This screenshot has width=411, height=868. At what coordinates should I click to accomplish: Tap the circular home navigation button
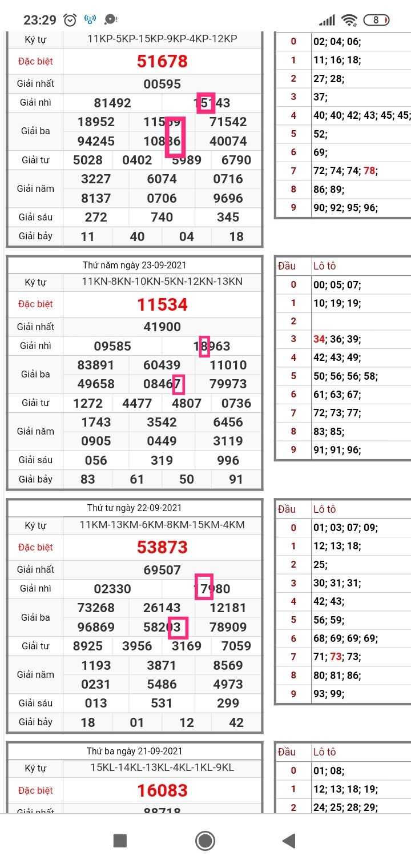(205, 841)
